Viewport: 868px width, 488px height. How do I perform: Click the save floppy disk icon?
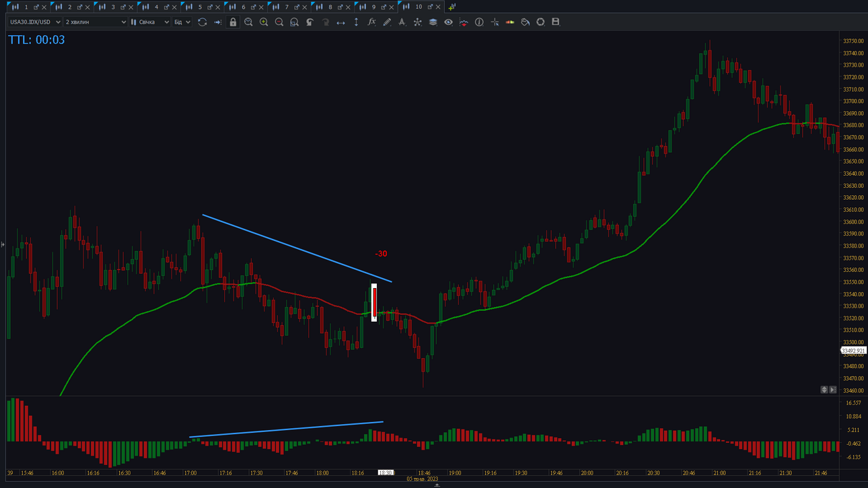[x=556, y=22]
